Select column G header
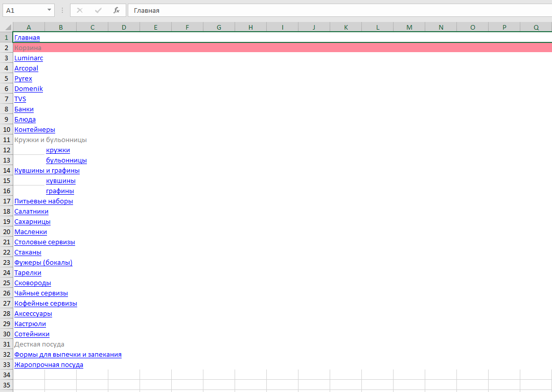This screenshot has height=392, width=552. click(x=219, y=27)
